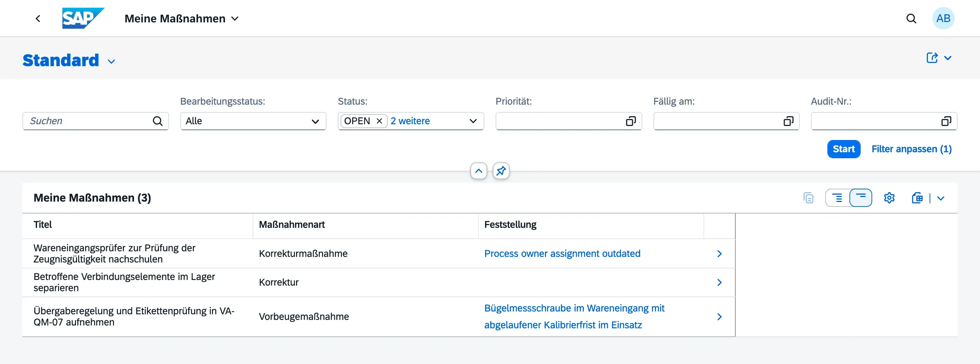This screenshot has height=364, width=980.
Task: Open Filter anpassen (1)
Action: pyautogui.click(x=911, y=149)
